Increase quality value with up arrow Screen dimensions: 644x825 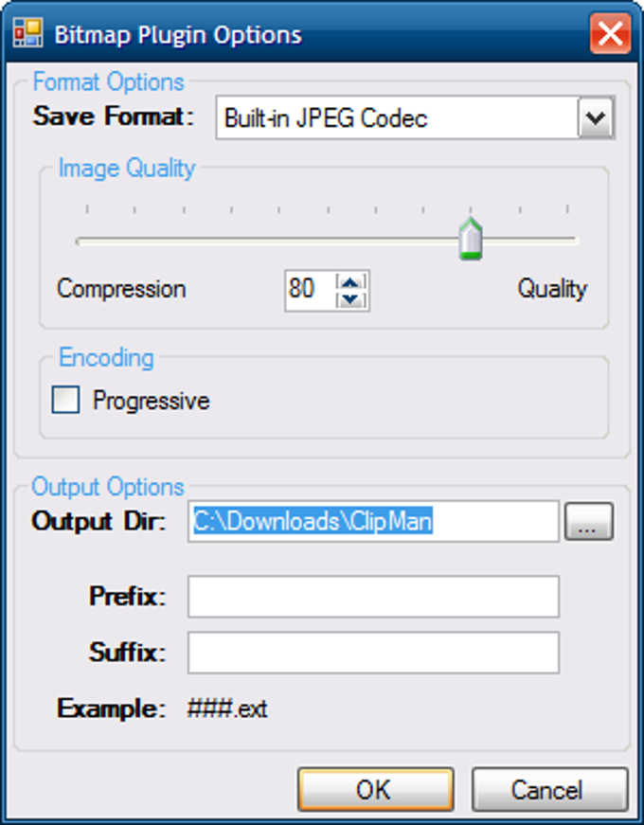click(351, 281)
